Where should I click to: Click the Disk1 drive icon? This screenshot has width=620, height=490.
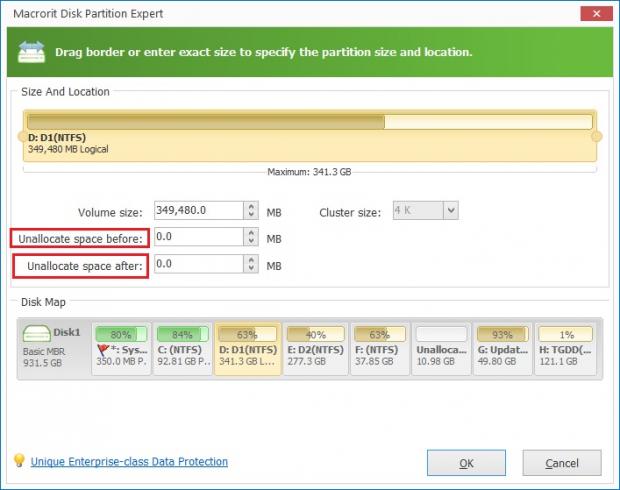click(37, 335)
